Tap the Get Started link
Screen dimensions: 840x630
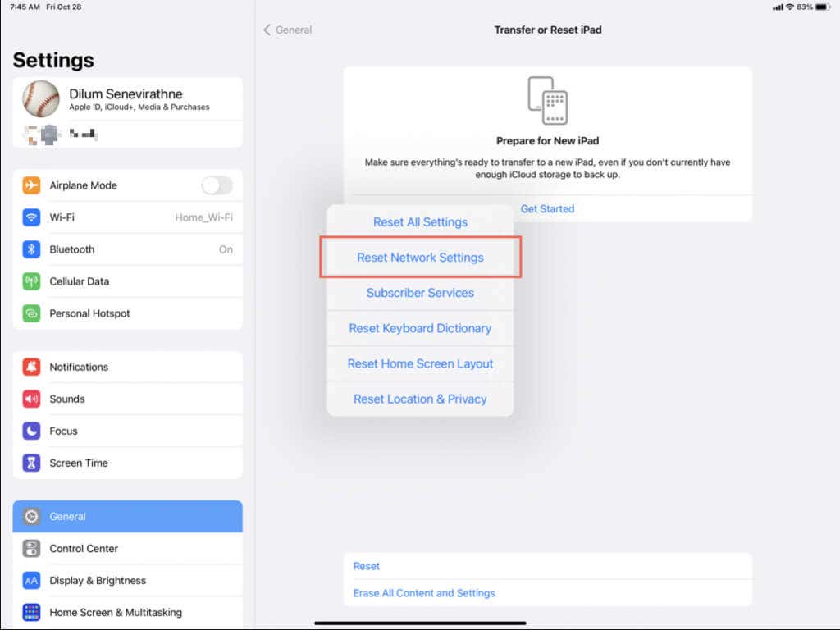(x=547, y=209)
